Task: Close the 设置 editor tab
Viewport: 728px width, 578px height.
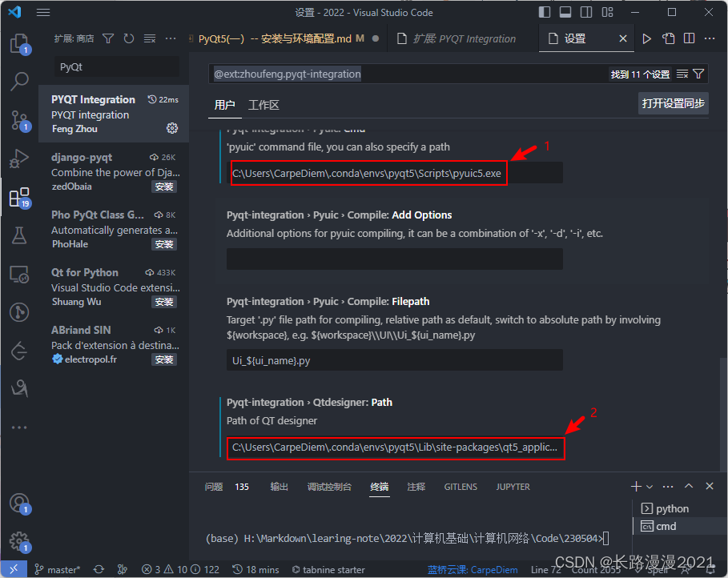Action: [623, 38]
